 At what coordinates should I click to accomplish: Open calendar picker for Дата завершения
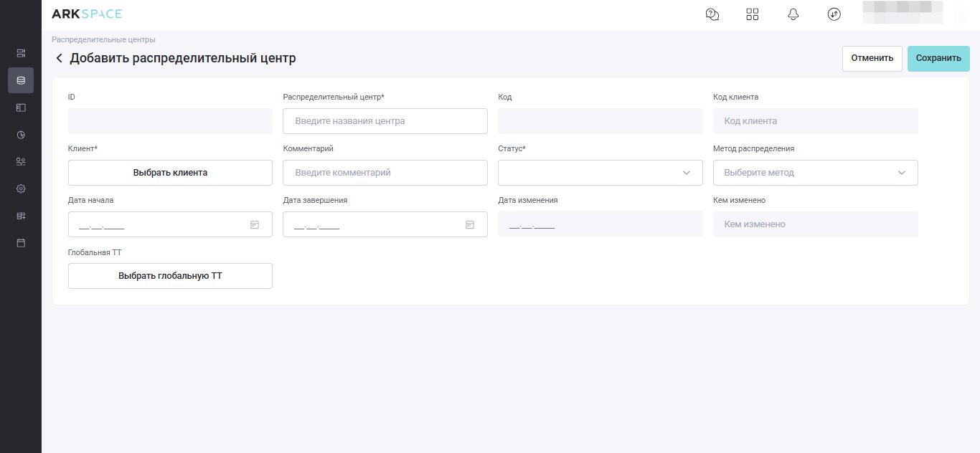[470, 225]
